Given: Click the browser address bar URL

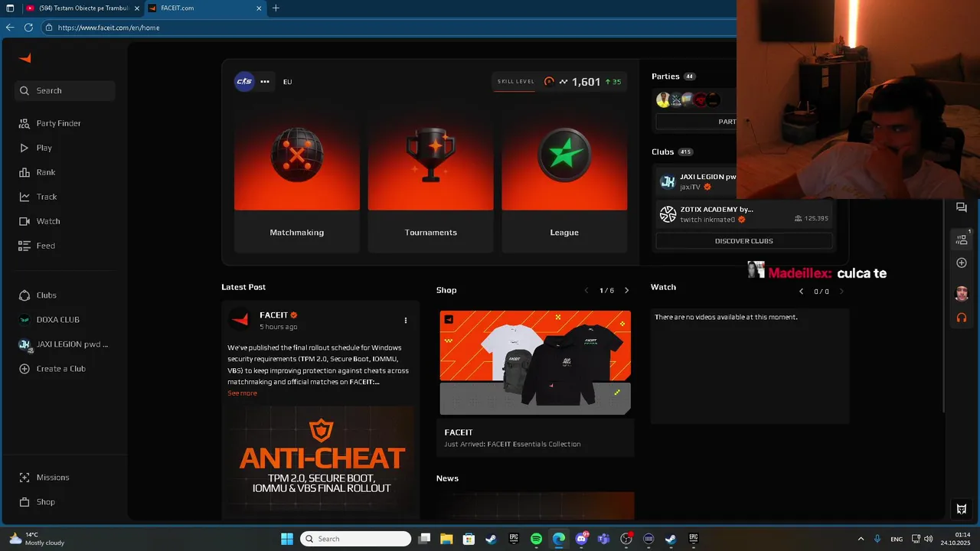Looking at the screenshot, I should 109,28.
